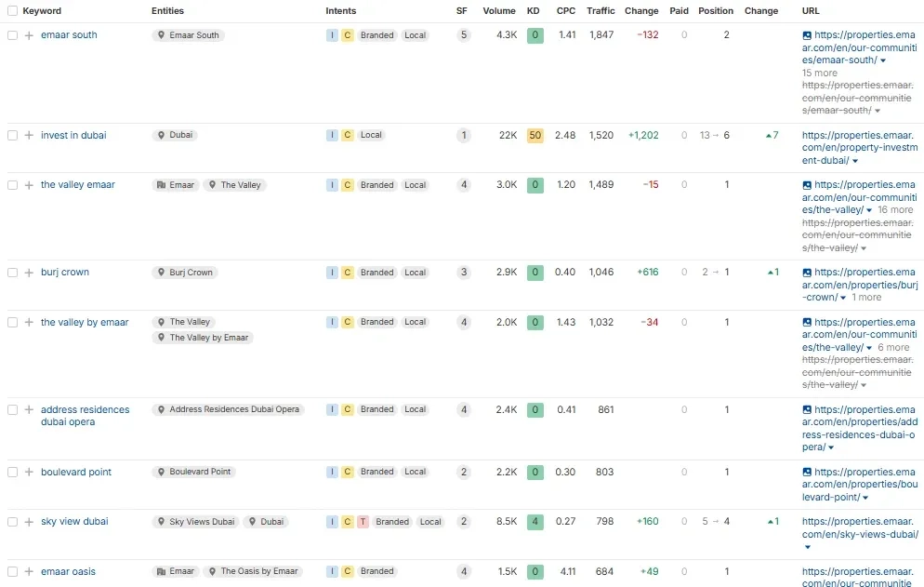Viewport: 924px width, 587px height.
Task: Check the 'emaar south' row checkbox
Action: tap(12, 35)
